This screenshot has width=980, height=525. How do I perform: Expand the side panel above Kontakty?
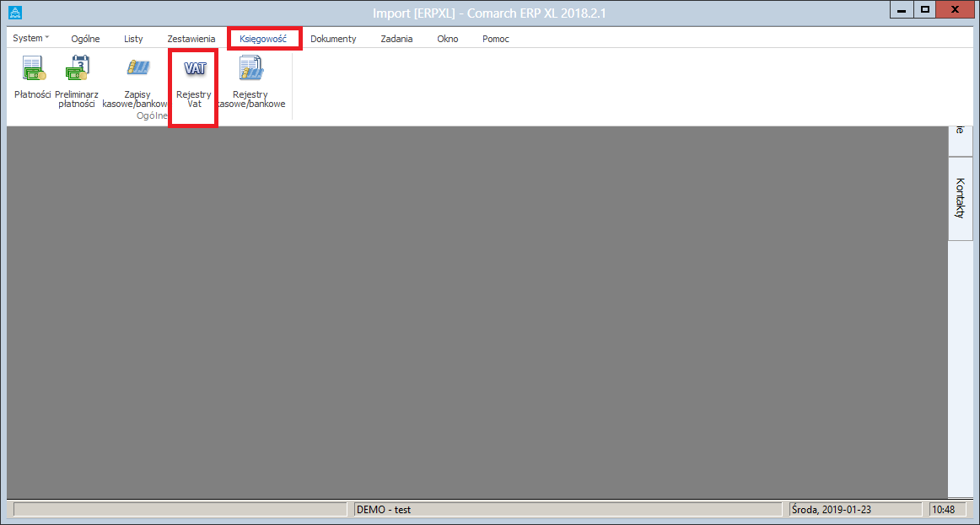click(960, 139)
